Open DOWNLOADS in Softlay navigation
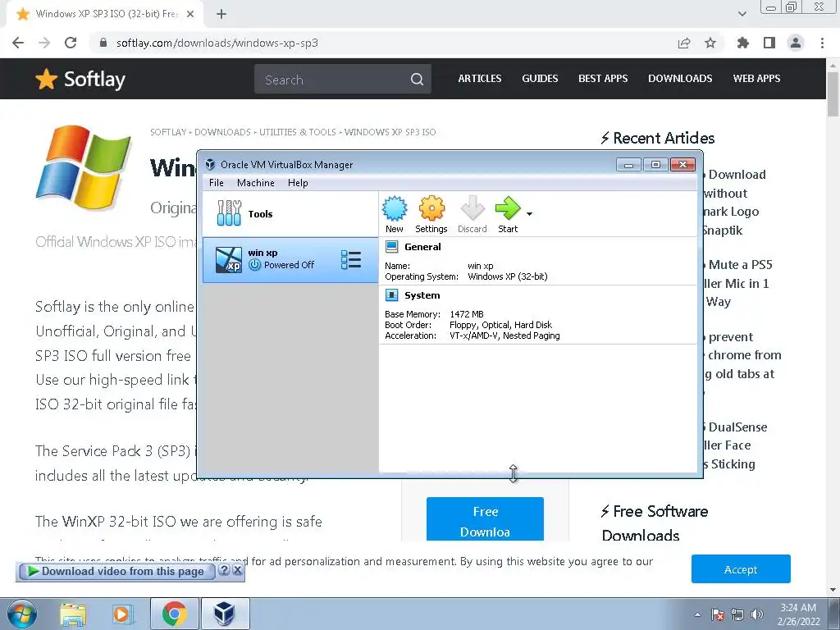The width and height of the screenshot is (840, 630). pos(680,78)
